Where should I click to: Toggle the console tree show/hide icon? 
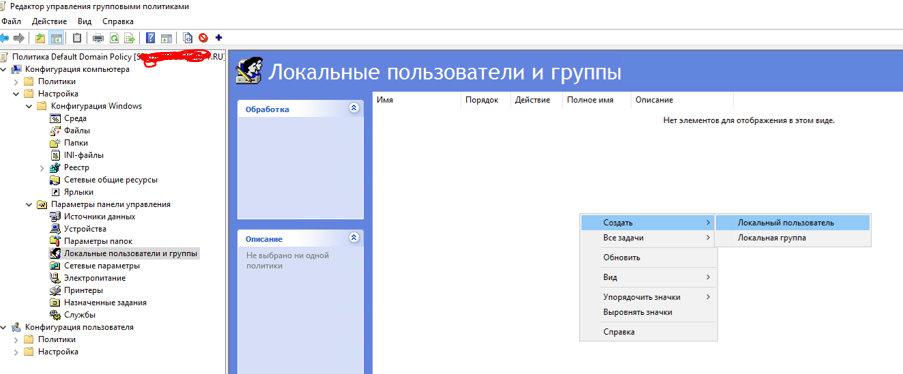coord(56,38)
